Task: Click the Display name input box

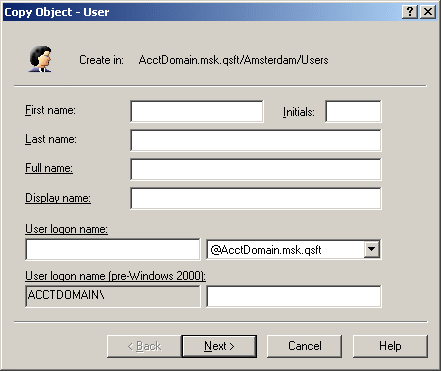Action: (x=256, y=198)
